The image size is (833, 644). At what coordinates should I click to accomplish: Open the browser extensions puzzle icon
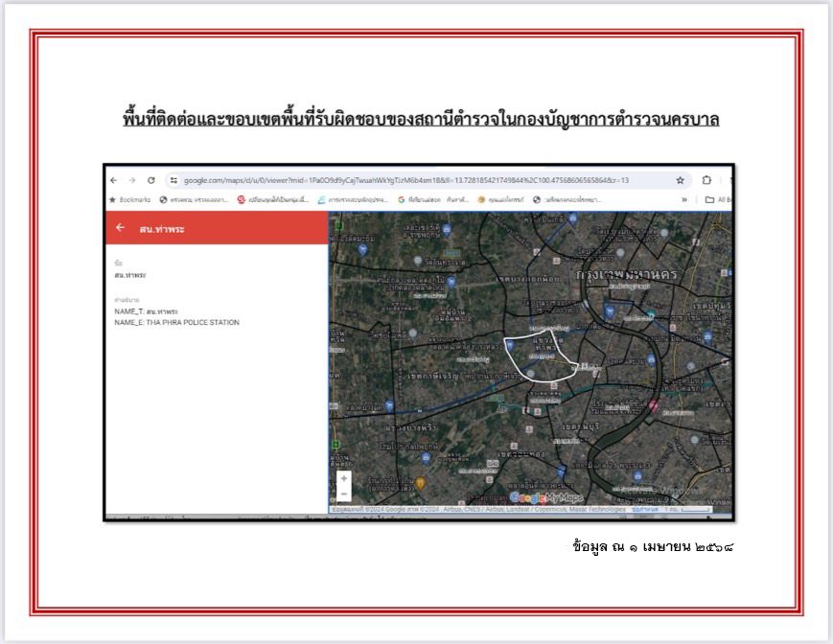pos(706,180)
